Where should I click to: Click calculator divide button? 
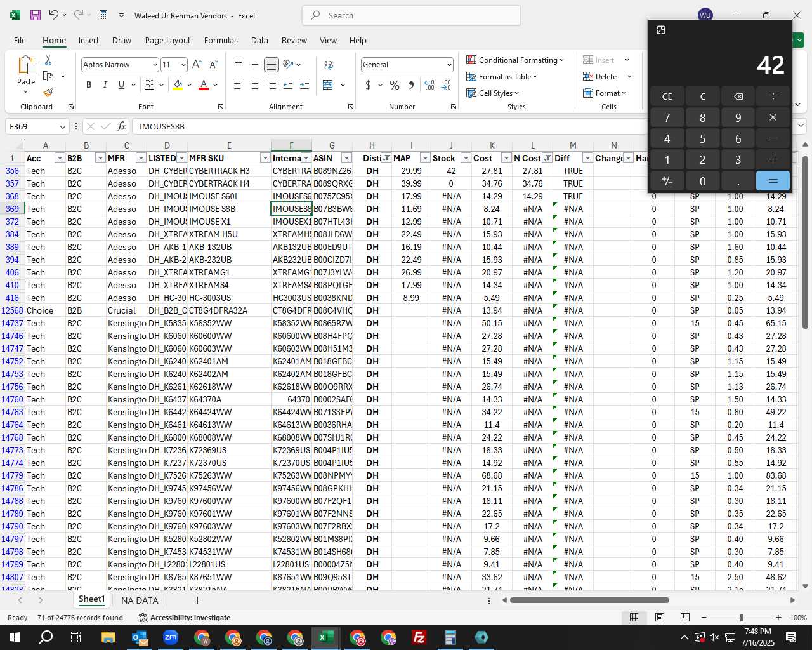(773, 96)
